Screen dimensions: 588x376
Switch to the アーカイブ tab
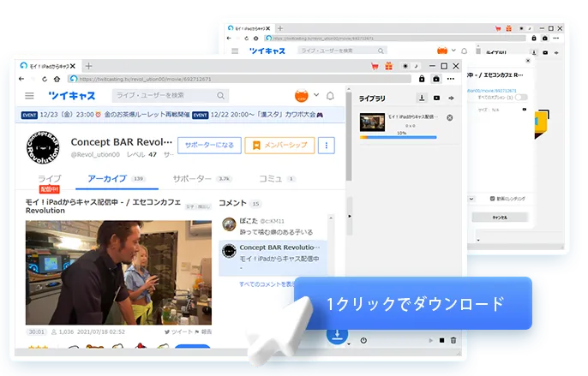click(117, 179)
